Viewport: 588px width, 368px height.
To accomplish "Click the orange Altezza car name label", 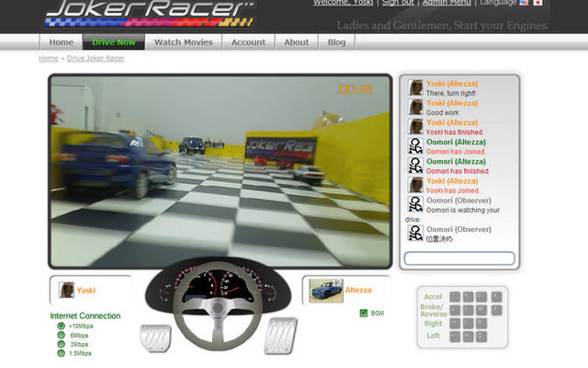I will click(x=358, y=290).
